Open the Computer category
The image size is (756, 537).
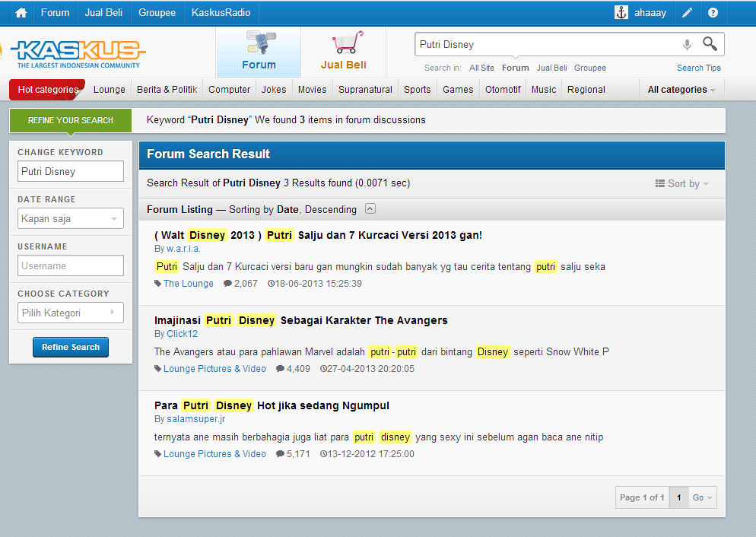tap(230, 90)
